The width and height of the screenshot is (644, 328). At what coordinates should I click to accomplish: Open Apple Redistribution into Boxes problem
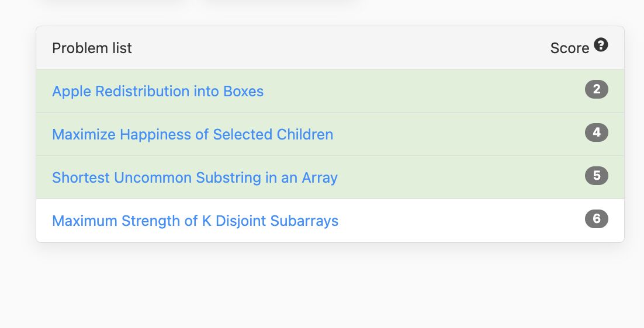158,91
